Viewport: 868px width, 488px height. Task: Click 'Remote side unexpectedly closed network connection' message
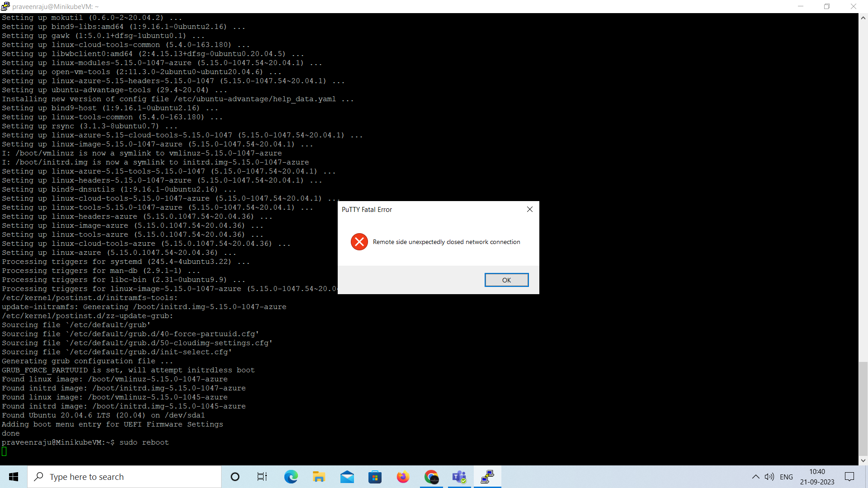[446, 242]
